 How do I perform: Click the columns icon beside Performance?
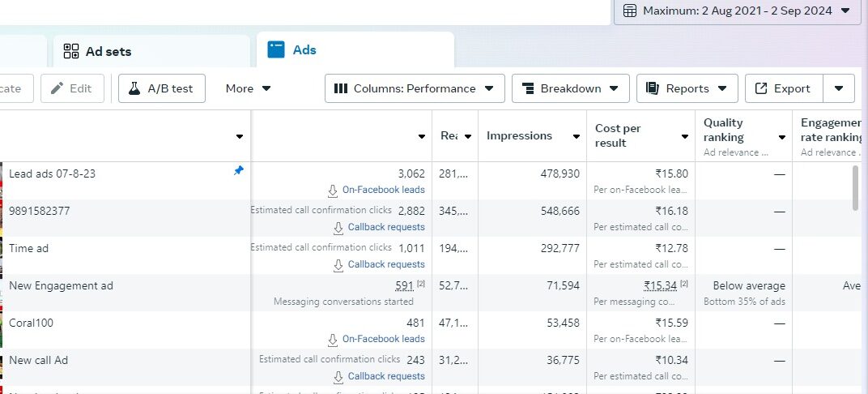[x=341, y=88]
